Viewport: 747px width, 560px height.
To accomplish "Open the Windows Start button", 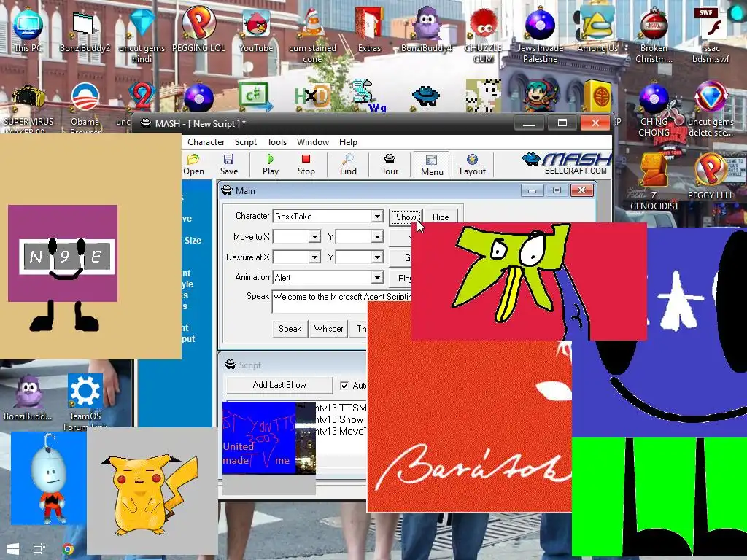I will [x=13, y=549].
